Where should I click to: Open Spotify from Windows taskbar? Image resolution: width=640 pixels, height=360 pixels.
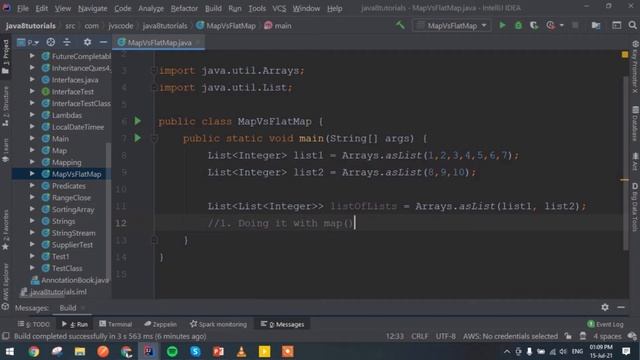click(172, 351)
